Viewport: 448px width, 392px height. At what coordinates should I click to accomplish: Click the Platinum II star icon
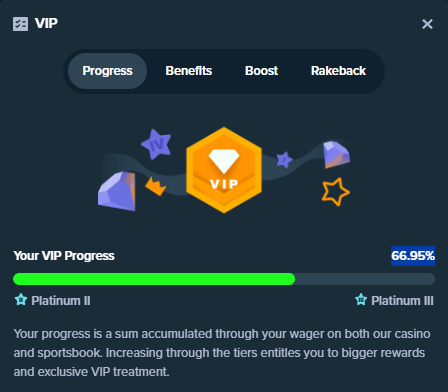(x=21, y=300)
